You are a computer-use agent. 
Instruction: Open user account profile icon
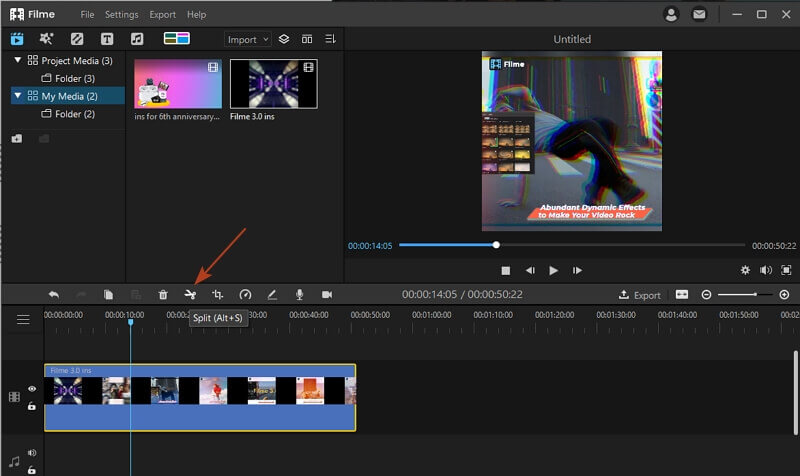click(x=671, y=14)
